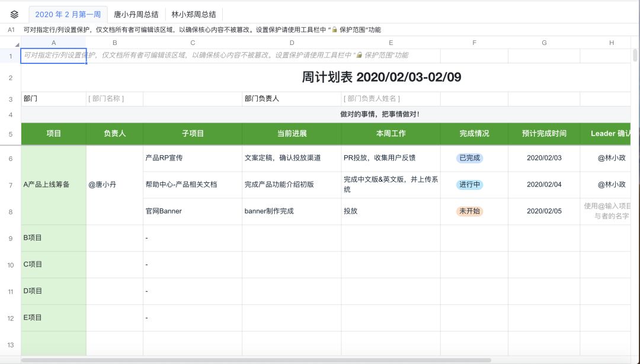
Task: Select the [ 部门名称 ] placeholder cell
Action: point(114,99)
